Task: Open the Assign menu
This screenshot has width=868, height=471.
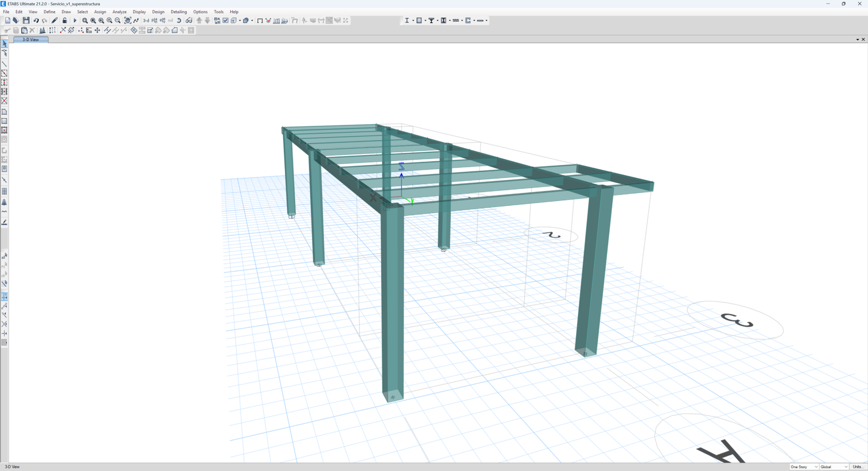Action: point(100,12)
